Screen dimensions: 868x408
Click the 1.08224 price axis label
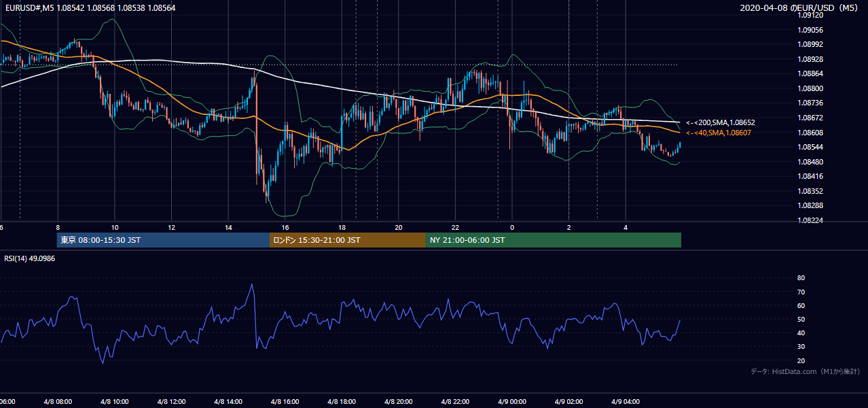(810, 220)
